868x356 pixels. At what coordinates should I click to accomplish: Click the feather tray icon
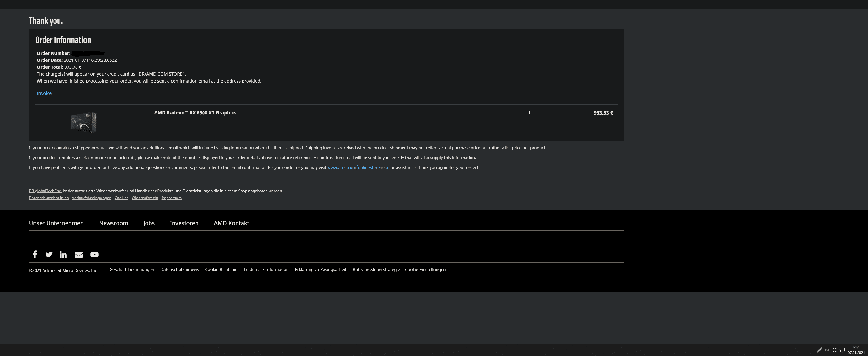click(x=819, y=350)
